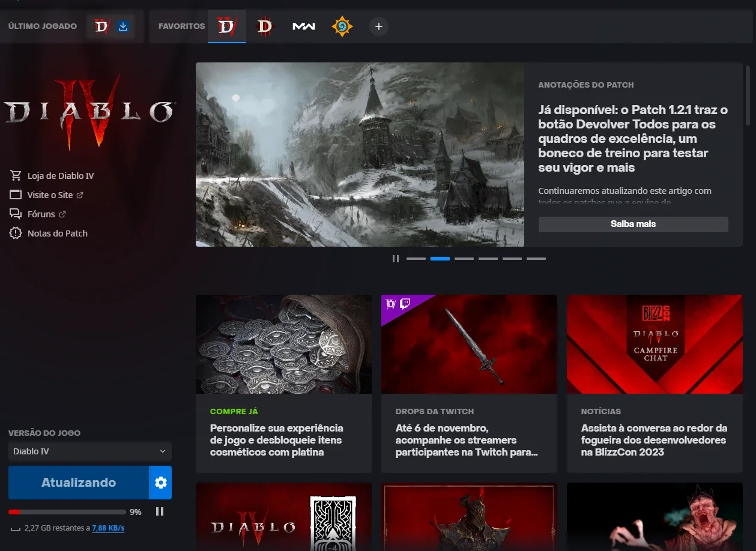Jump to the first carousel slide indicator
756x551 pixels.
click(416, 259)
